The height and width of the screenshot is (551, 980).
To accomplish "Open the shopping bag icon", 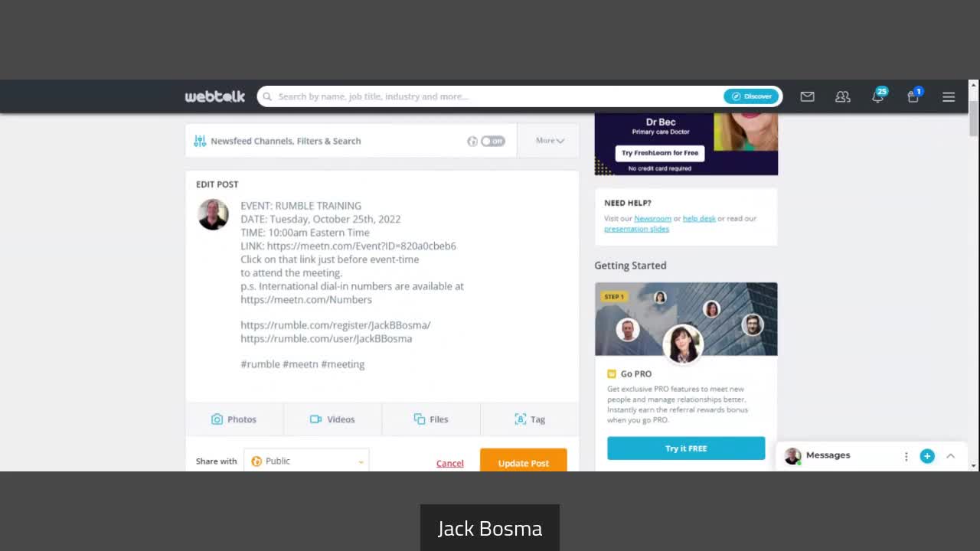I will pyautogui.click(x=913, y=96).
